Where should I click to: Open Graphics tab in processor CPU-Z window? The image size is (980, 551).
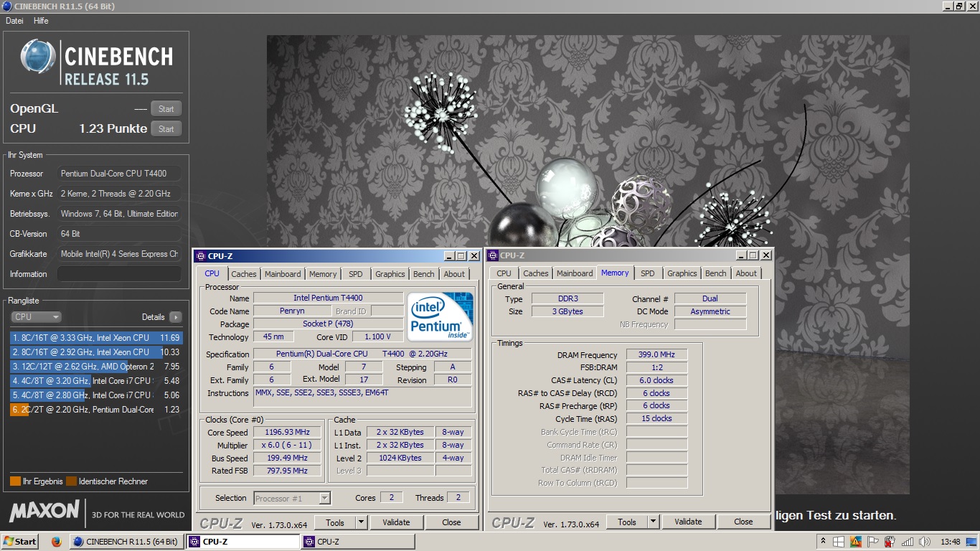[x=390, y=274]
